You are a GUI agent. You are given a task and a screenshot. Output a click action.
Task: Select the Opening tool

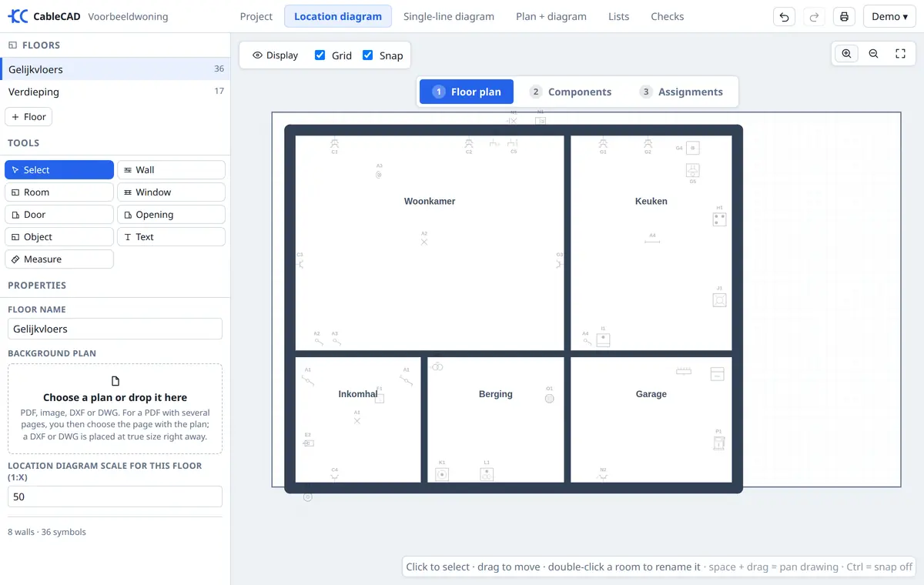point(171,215)
